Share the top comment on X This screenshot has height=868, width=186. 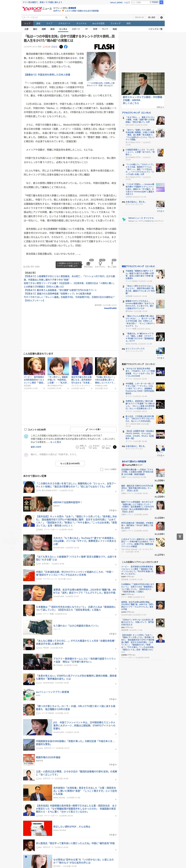(x=114, y=447)
